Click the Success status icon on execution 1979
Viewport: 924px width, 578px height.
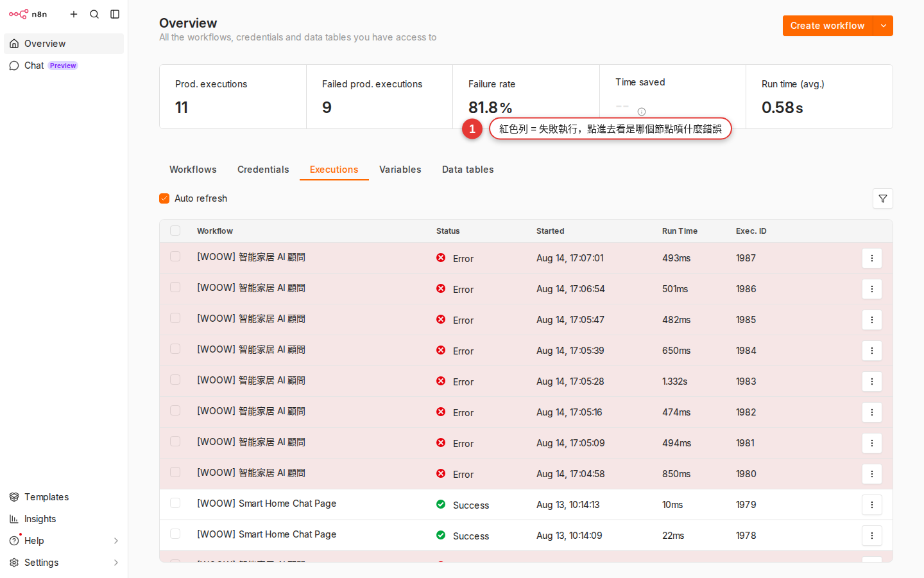click(x=441, y=504)
